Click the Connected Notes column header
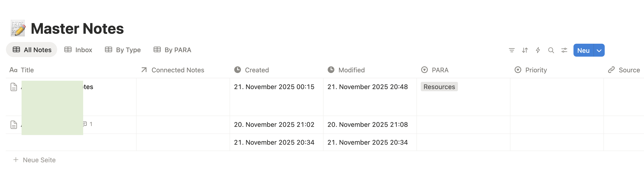 [178, 70]
